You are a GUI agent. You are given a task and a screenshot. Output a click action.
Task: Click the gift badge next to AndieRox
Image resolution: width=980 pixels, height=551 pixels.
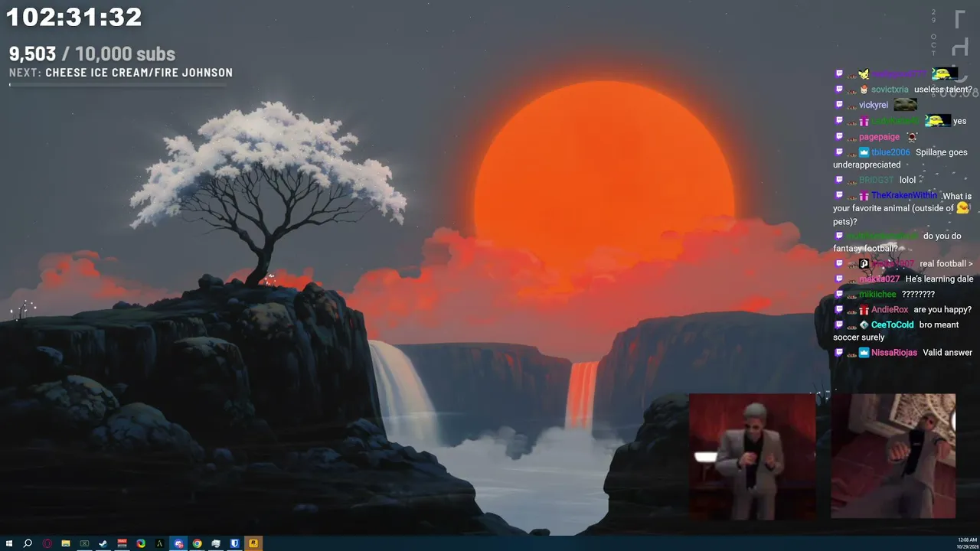[x=864, y=310]
